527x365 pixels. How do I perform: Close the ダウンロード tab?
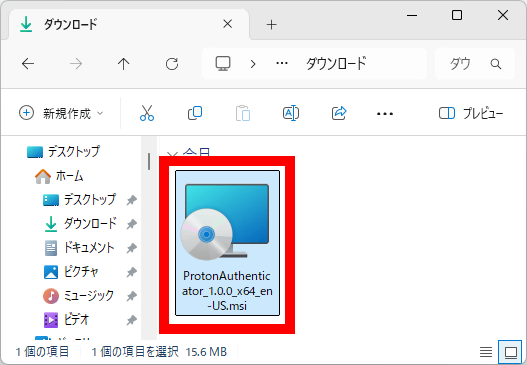[228, 24]
